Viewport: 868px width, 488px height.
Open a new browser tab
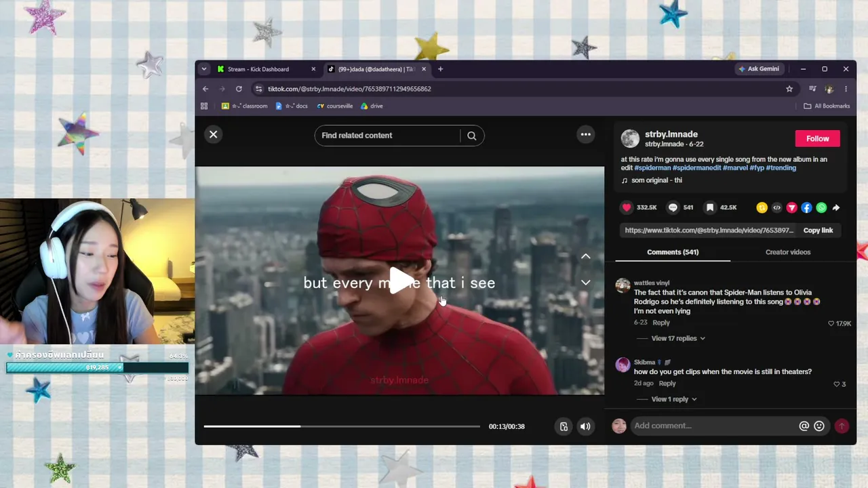(x=440, y=69)
